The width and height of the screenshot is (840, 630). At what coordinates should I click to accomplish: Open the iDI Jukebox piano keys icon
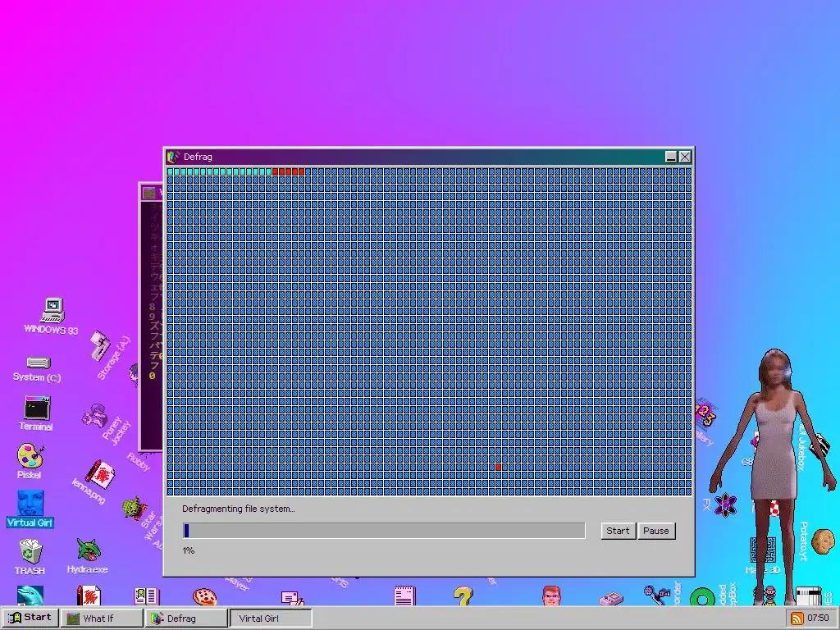[819, 445]
